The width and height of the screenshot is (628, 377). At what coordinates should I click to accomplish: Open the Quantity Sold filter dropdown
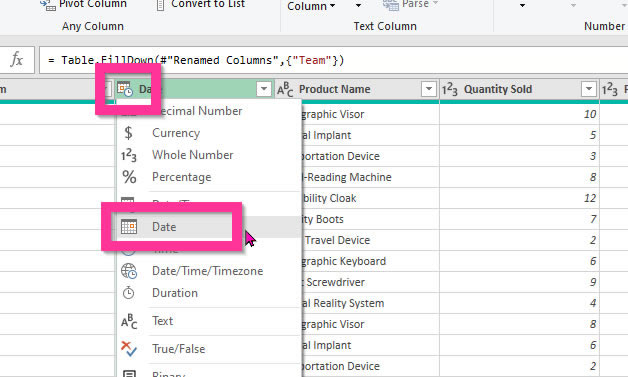589,89
